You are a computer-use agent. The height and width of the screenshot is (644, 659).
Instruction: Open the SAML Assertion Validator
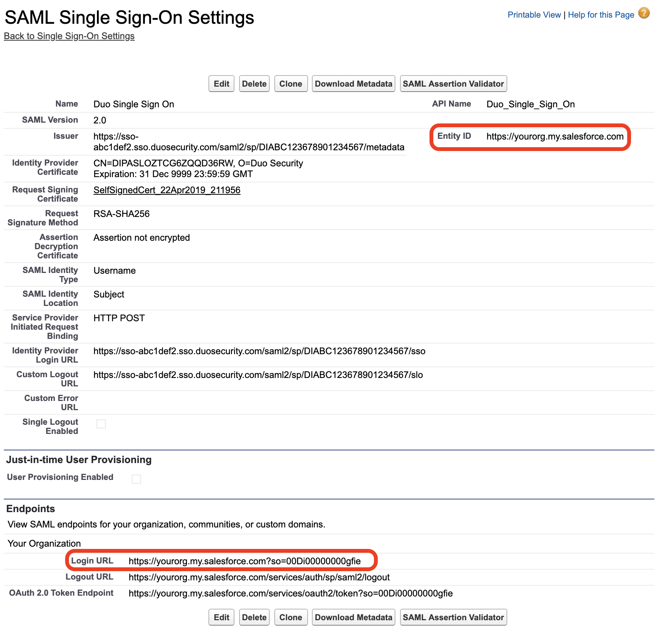coord(453,84)
